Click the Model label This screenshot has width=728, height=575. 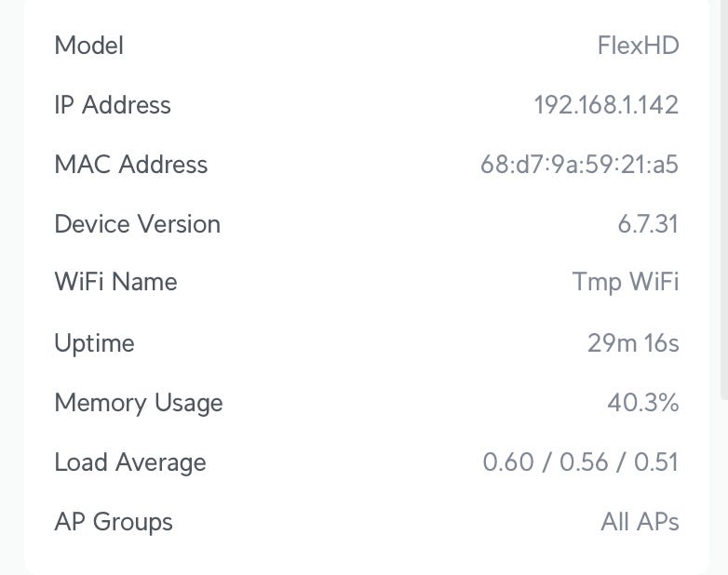coord(89,46)
